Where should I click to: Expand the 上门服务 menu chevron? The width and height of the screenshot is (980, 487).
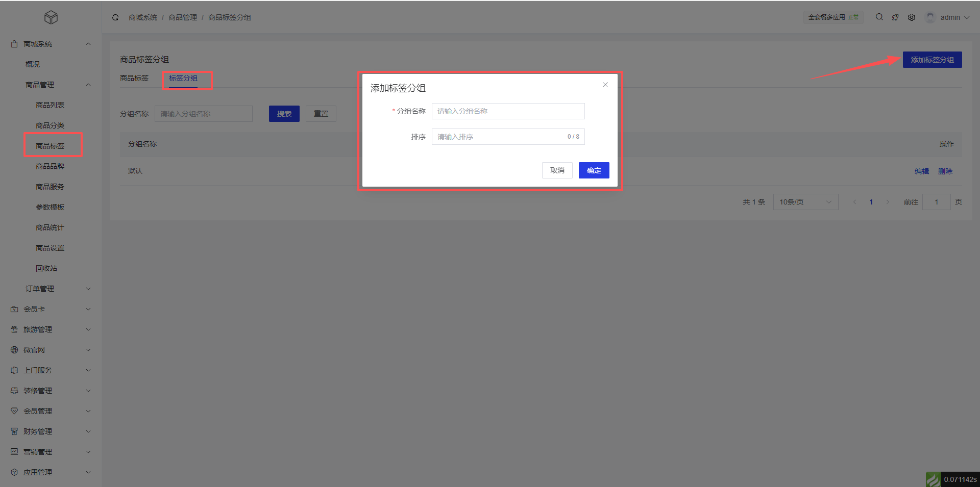tap(88, 370)
